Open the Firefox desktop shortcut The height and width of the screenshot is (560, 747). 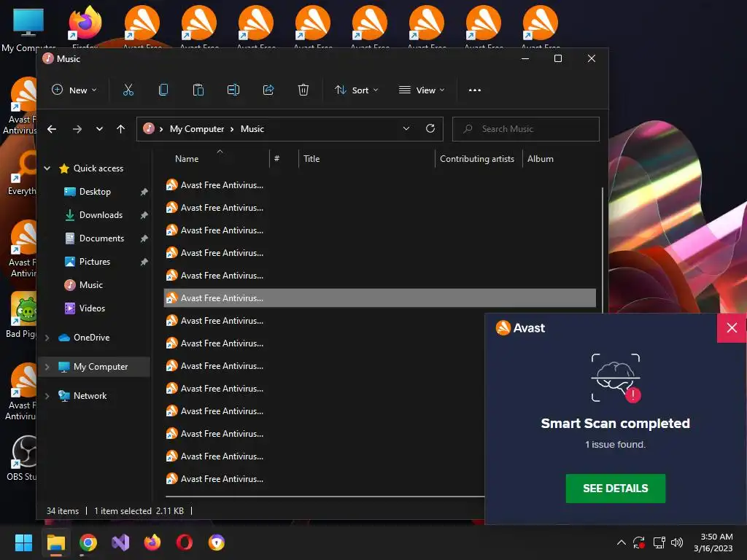(85, 26)
